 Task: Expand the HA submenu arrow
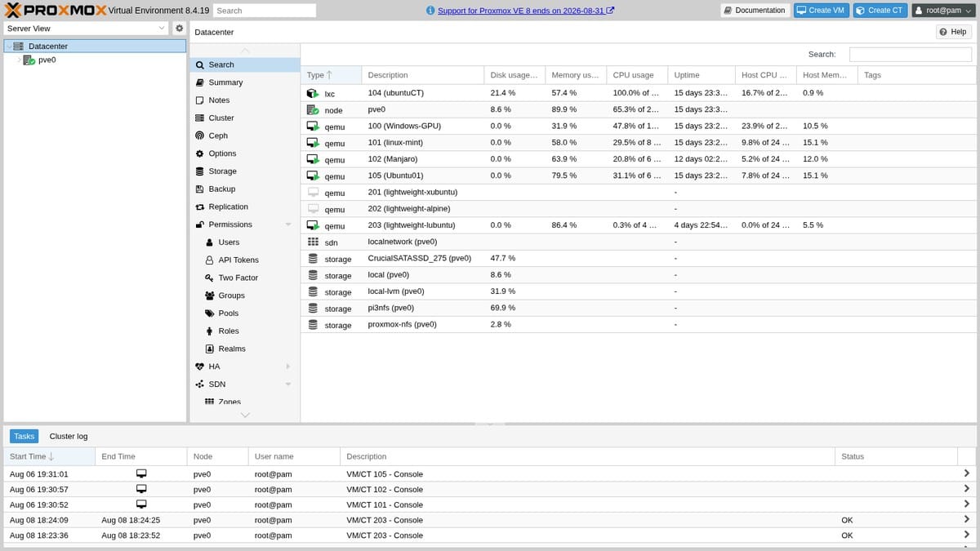click(288, 367)
